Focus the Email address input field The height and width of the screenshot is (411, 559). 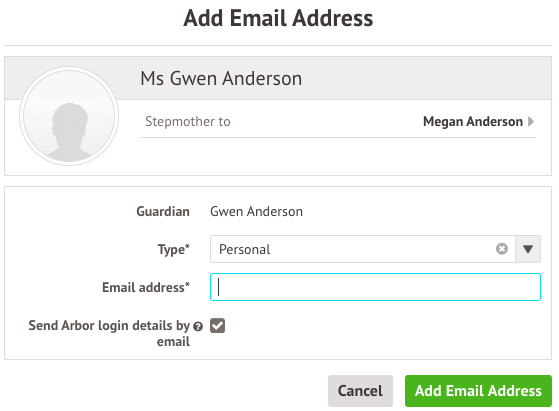(x=375, y=287)
